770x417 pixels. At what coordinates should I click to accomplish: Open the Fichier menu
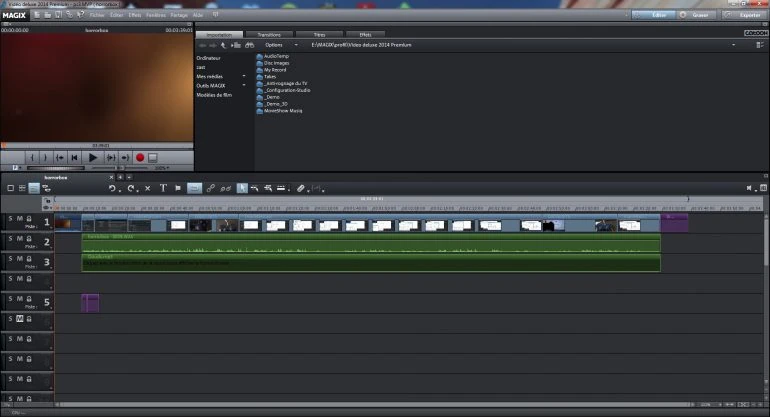click(96, 16)
